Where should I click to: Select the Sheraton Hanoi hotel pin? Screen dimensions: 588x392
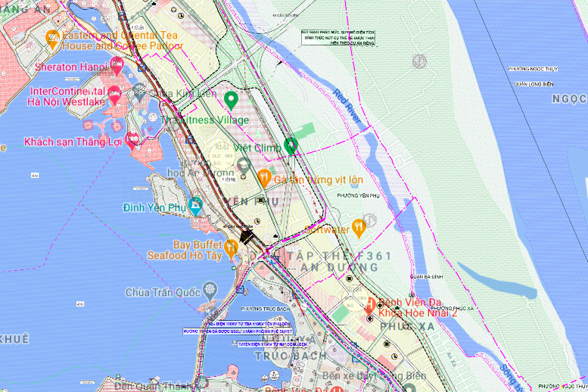pyautogui.click(x=117, y=67)
